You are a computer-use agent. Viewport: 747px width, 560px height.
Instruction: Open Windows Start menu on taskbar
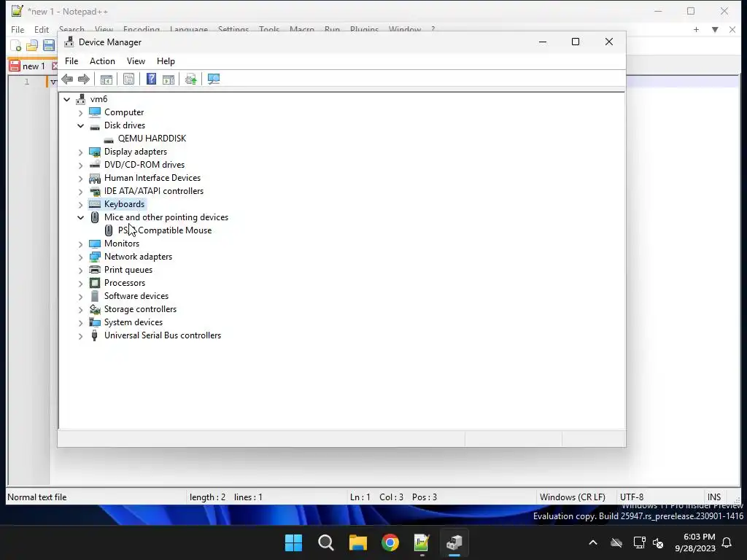tap(293, 542)
